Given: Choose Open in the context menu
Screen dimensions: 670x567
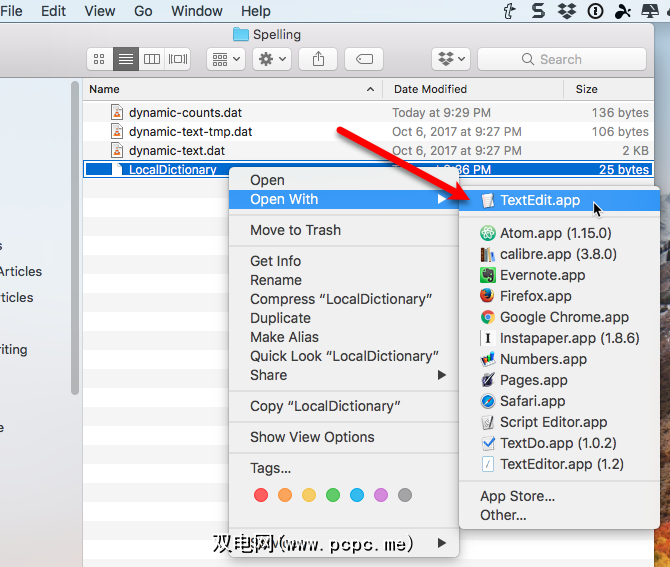Looking at the screenshot, I should coord(344,180).
